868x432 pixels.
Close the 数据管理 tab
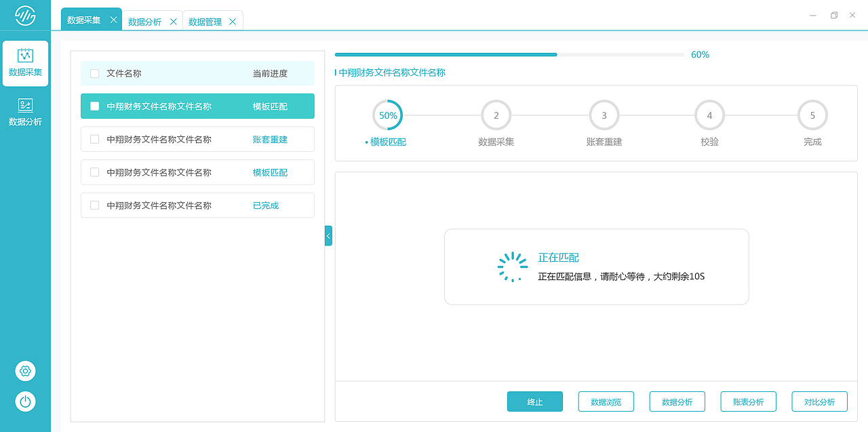[x=233, y=22]
